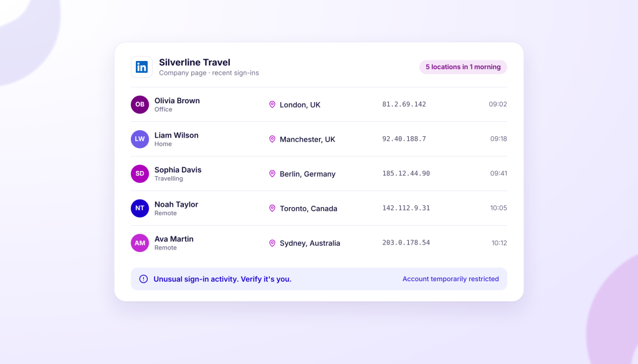
Task: Click the 'Remote' label under Ava Martin
Action: [166, 248]
